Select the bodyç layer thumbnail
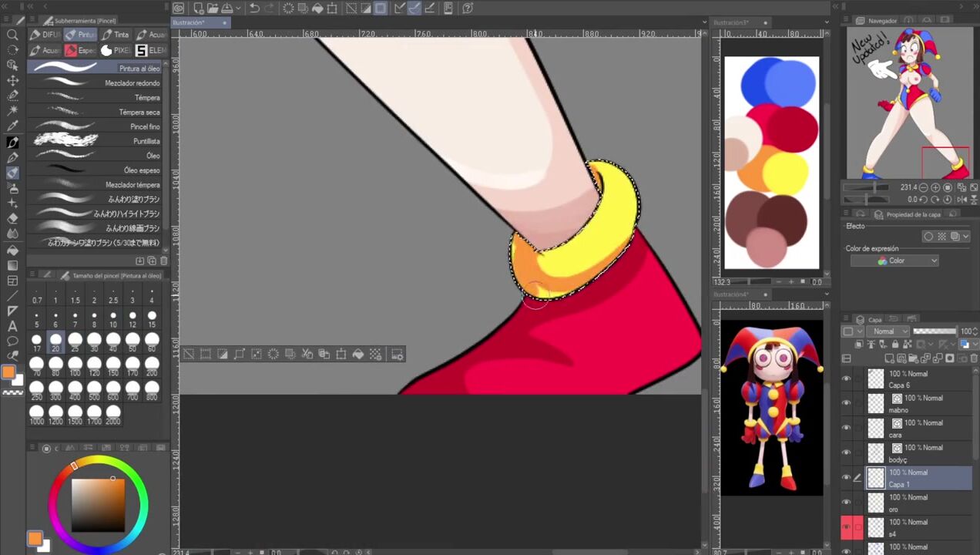The height and width of the screenshot is (555, 980). [x=876, y=453]
